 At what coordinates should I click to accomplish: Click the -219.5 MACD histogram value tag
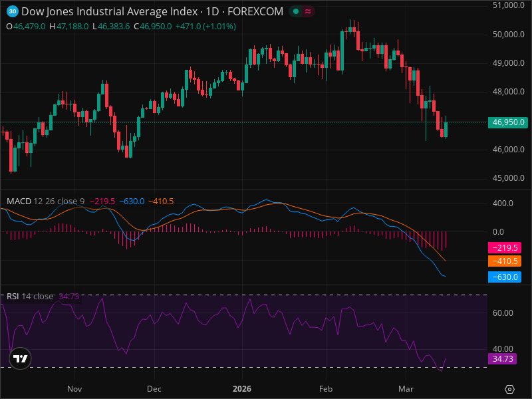[505, 247]
